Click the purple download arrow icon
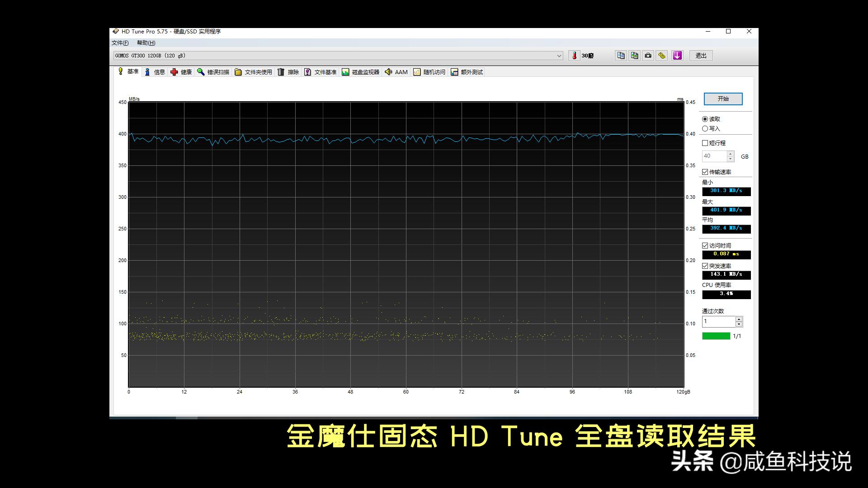This screenshot has width=868, height=488. point(677,55)
